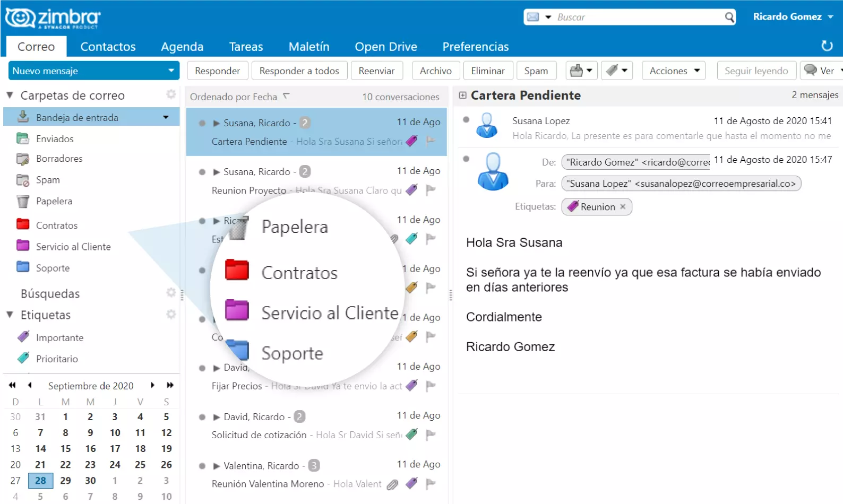Collapse the Etiquetas section
Screen dimensions: 843x504
(x=10, y=315)
